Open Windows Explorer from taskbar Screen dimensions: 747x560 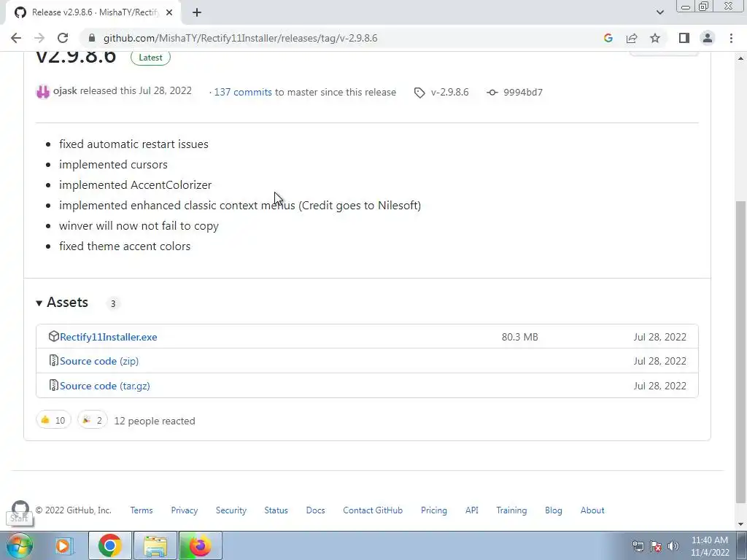(x=156, y=545)
